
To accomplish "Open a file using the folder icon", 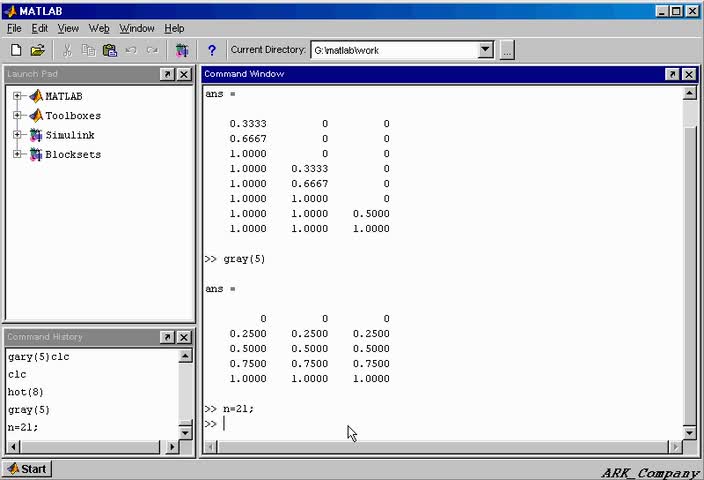I will [x=38, y=50].
